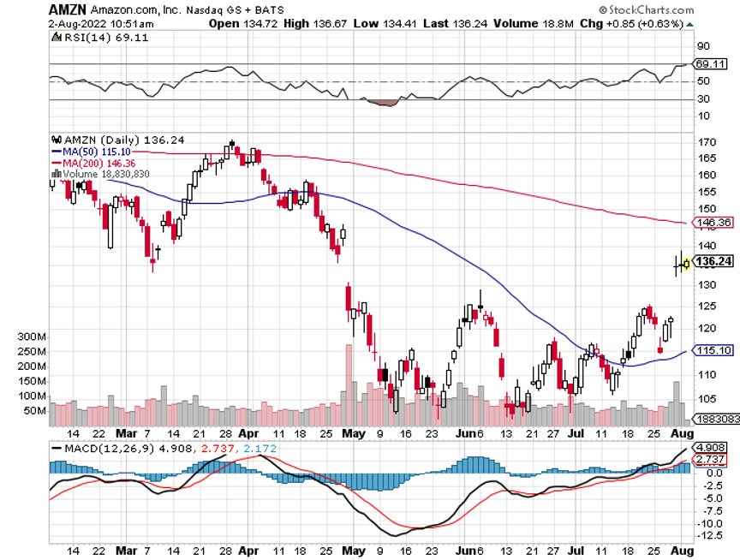Select the 115.10 MA(50) value tag
The width and height of the screenshot is (740, 560).
(713, 350)
